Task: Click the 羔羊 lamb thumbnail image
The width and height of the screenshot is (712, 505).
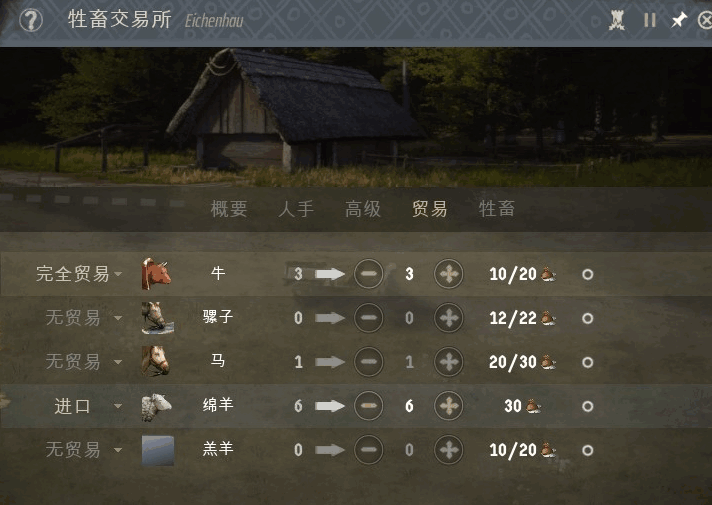Action: (x=158, y=451)
